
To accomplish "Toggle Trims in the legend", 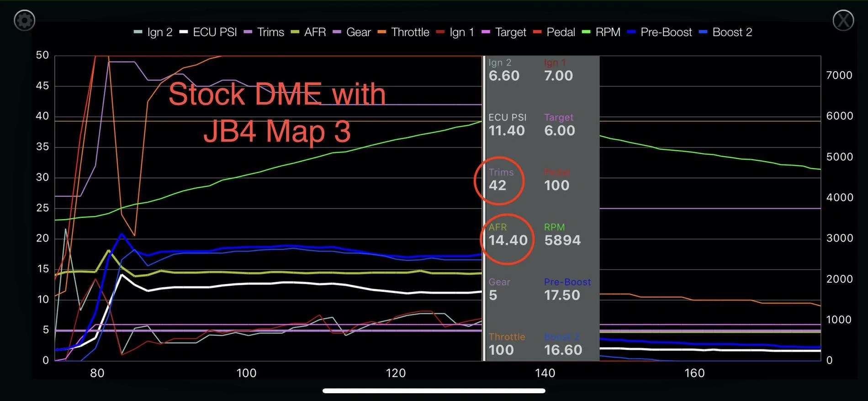I will tap(264, 32).
